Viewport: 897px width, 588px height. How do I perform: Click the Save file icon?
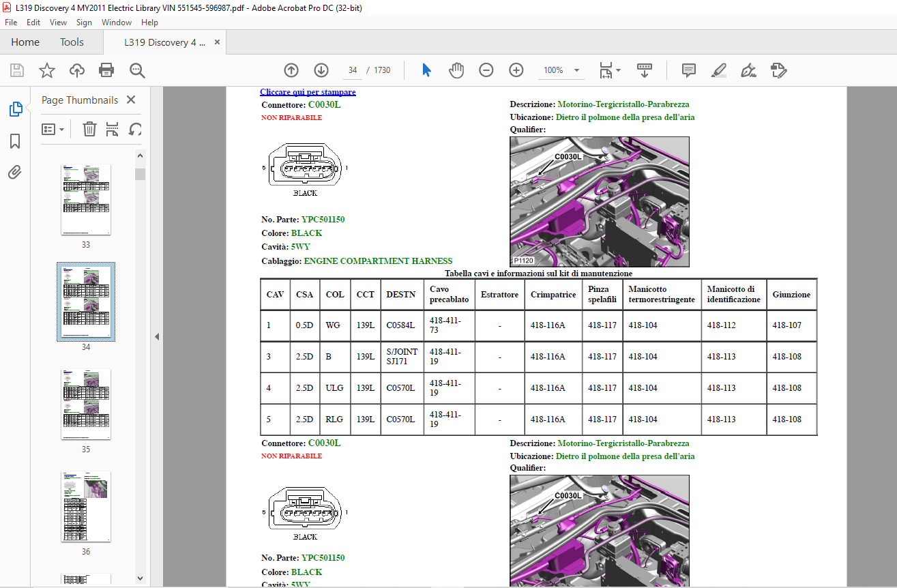17,70
